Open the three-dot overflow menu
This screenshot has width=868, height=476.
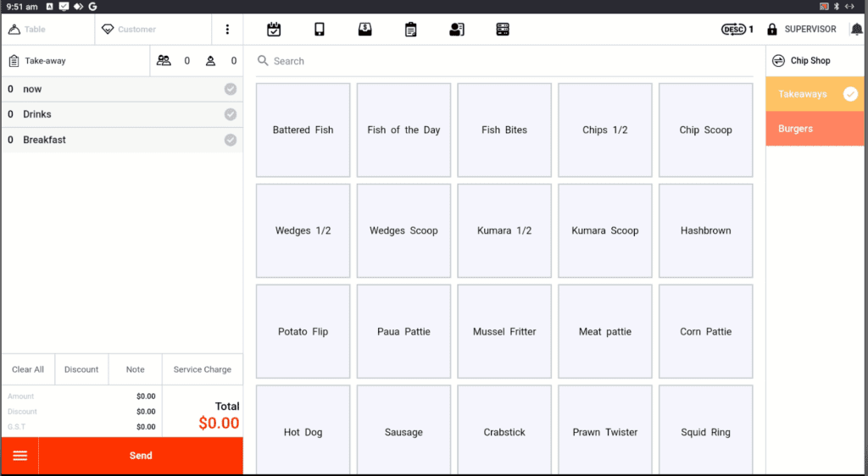click(x=227, y=30)
